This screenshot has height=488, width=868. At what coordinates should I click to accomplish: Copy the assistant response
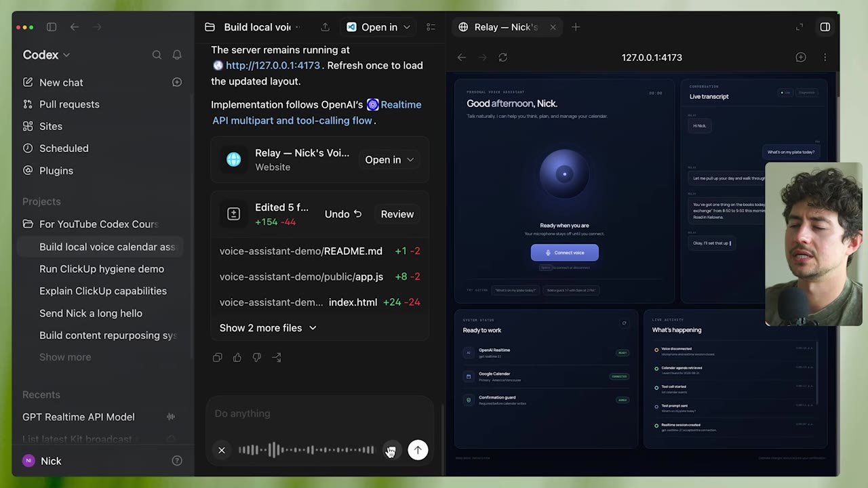tap(217, 357)
